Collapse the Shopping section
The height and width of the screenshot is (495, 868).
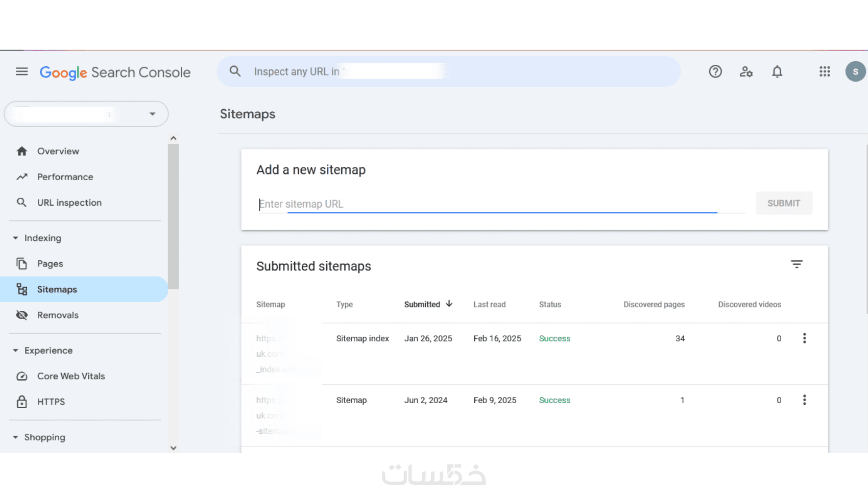coord(16,437)
